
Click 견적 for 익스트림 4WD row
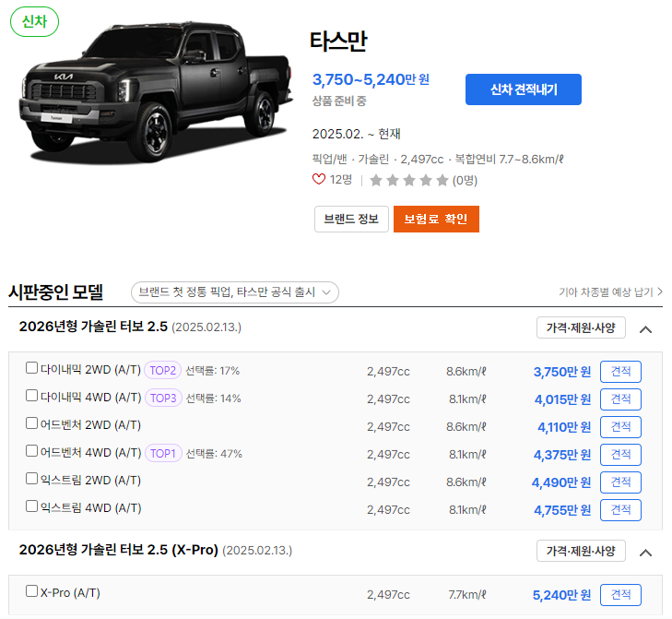point(620,510)
